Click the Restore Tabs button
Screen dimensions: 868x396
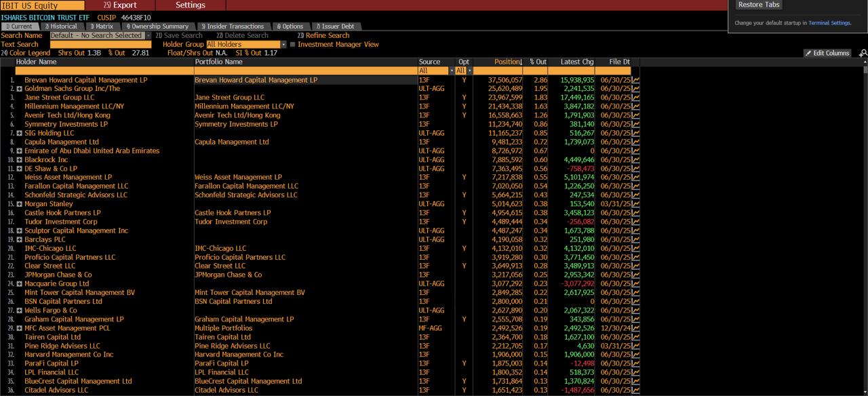coord(759,5)
